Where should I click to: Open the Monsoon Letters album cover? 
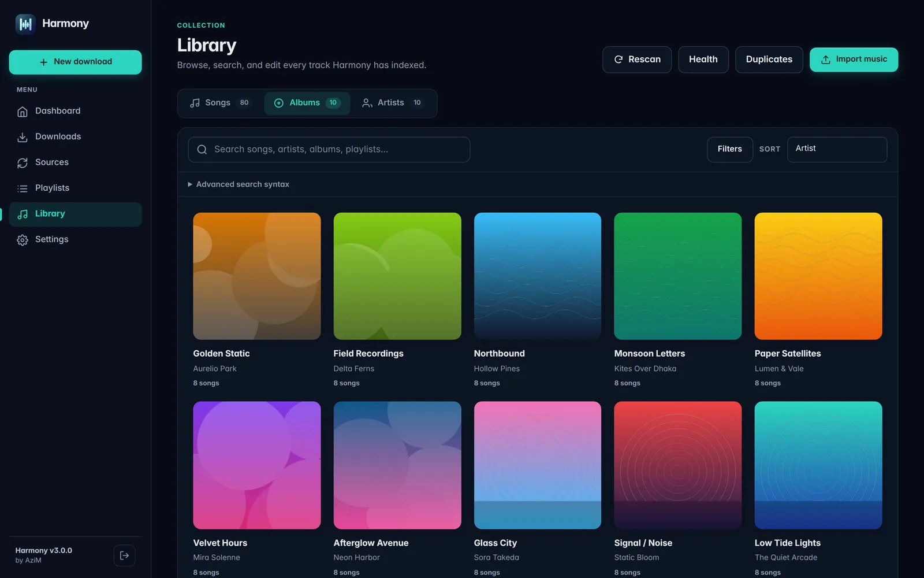[x=678, y=276]
